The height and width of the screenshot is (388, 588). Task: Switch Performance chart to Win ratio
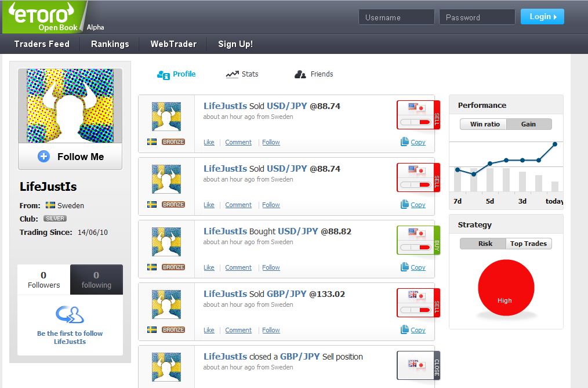484,124
